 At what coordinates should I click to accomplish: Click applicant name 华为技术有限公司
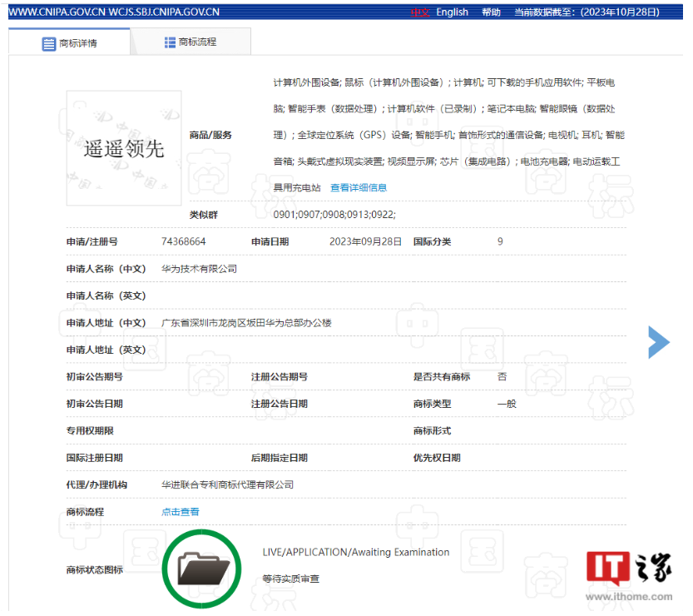coord(199,269)
